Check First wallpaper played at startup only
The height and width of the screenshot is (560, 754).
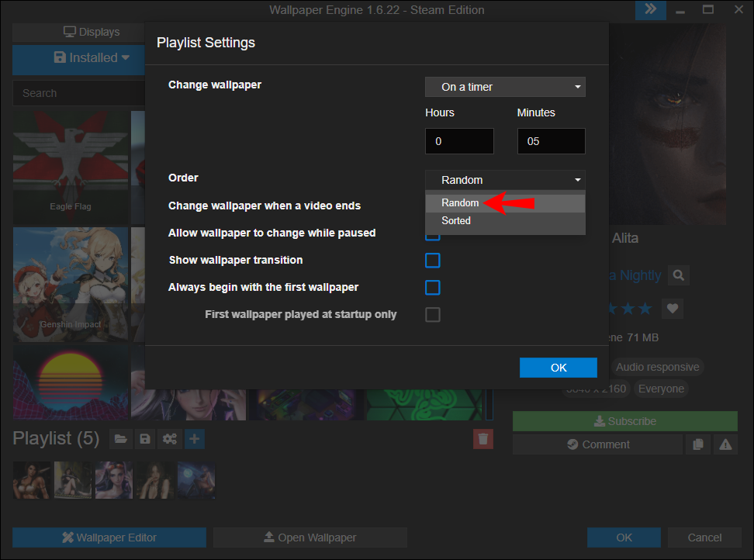pyautogui.click(x=432, y=315)
